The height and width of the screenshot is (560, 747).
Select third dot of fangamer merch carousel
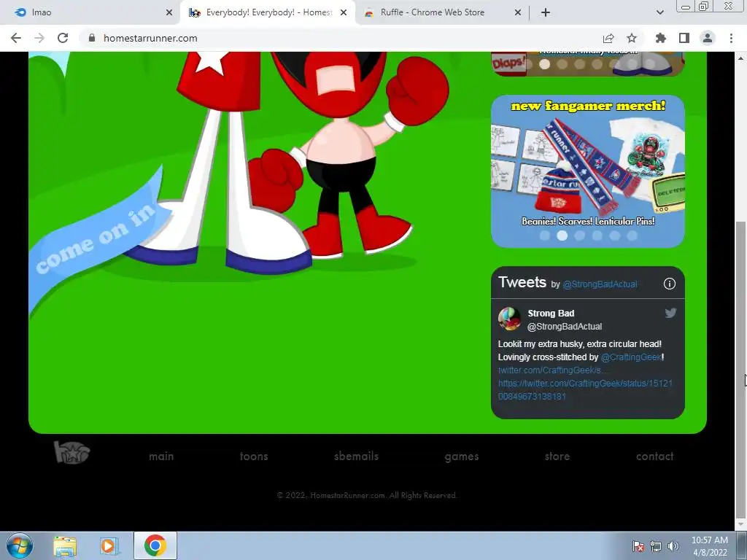click(x=579, y=236)
